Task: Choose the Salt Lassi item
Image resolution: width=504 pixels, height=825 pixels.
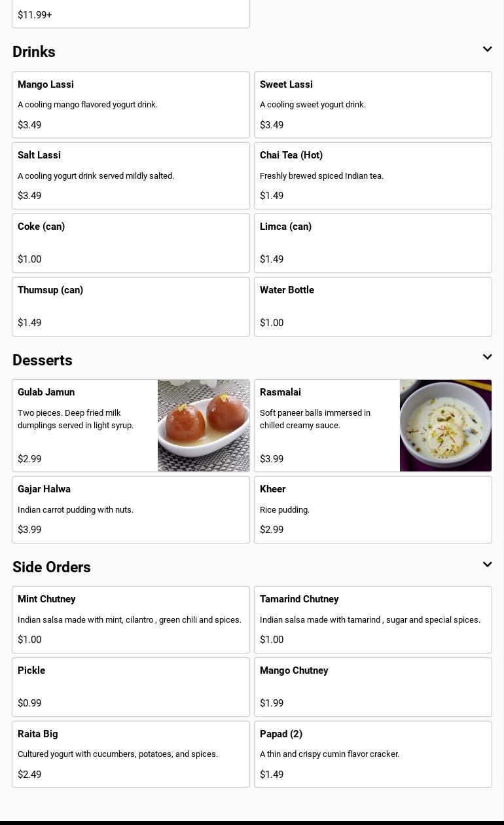Action: [x=131, y=175]
